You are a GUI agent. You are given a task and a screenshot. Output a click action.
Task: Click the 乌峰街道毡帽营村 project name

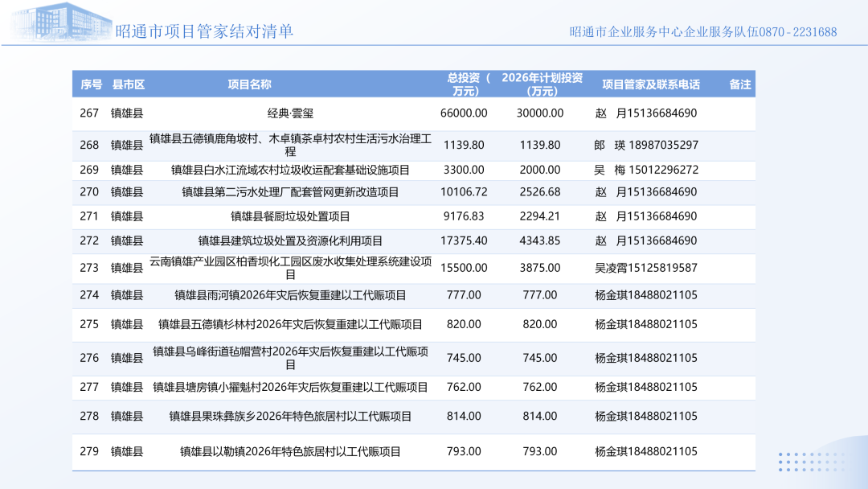(x=291, y=358)
